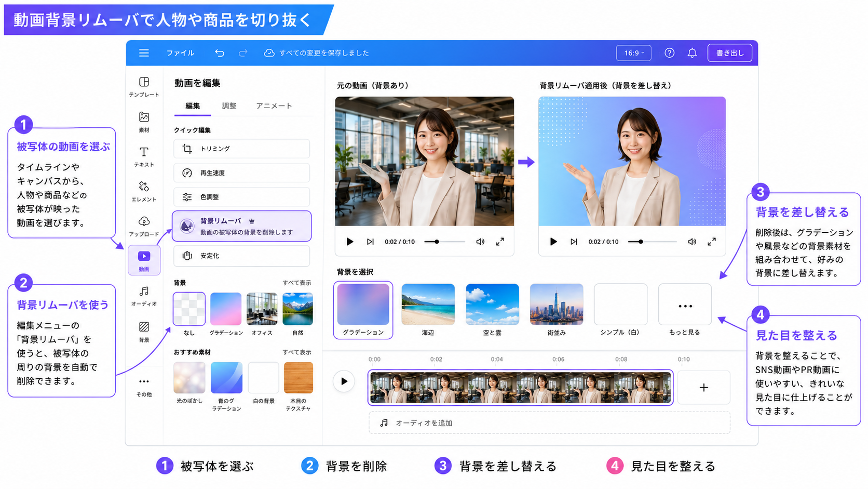Image resolution: width=868 pixels, height=489 pixels.
Task: Click すべての変更を保存しました status text
Action: click(324, 53)
